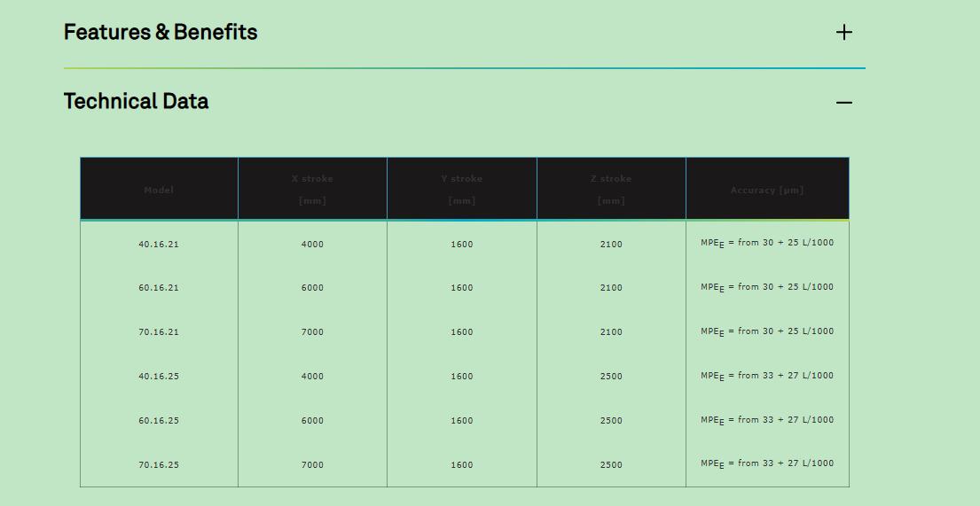This screenshot has width=980, height=506.
Task: Click model 60.16.21 in the table
Action: tap(159, 288)
